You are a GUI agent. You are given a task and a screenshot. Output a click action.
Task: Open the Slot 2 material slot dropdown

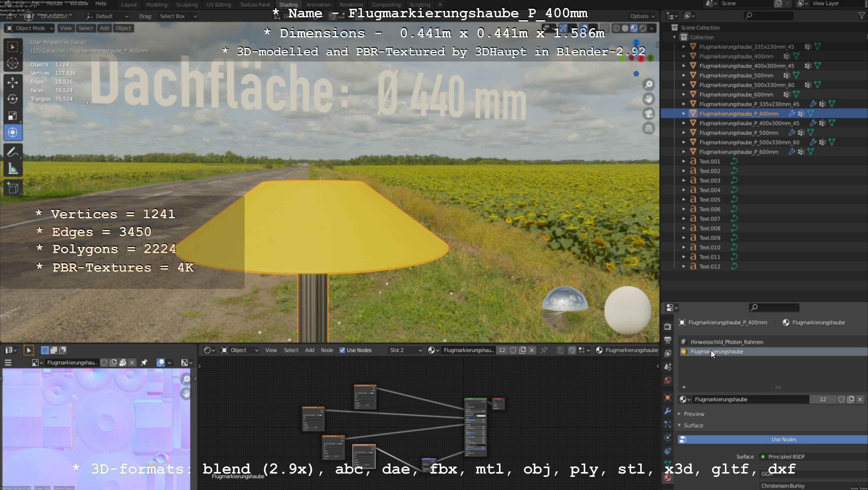(x=406, y=350)
